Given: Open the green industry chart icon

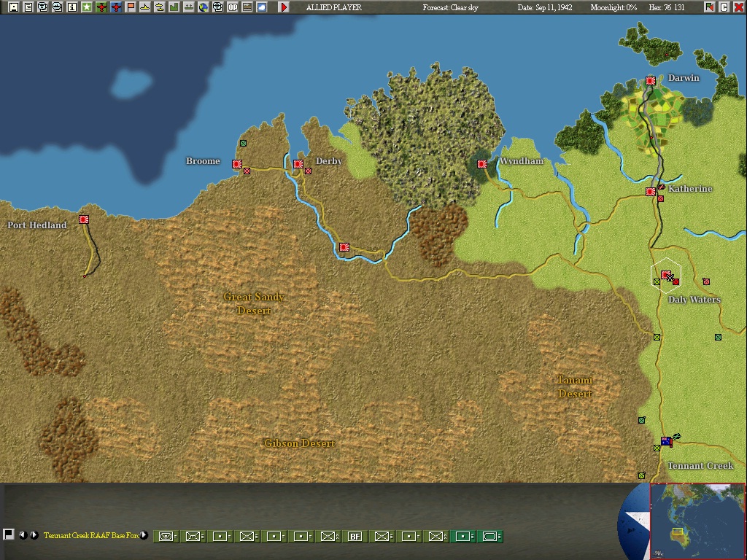Looking at the screenshot, I should (x=174, y=7).
